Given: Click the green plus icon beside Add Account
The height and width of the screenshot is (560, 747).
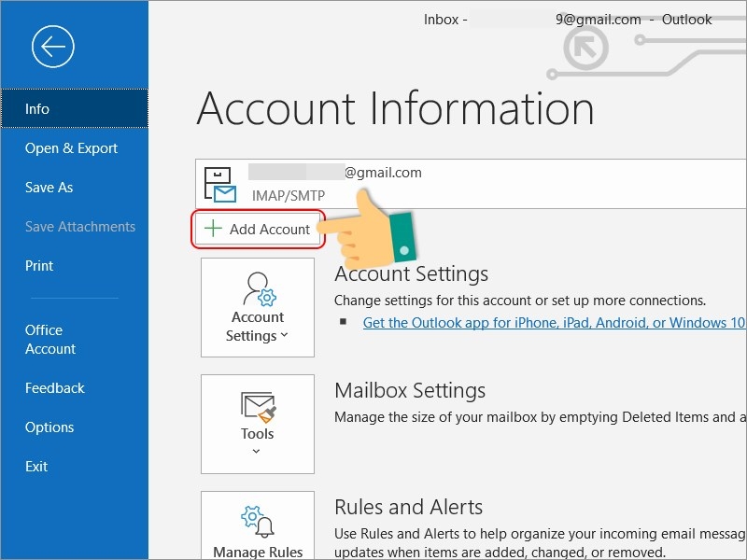Looking at the screenshot, I should pyautogui.click(x=213, y=229).
